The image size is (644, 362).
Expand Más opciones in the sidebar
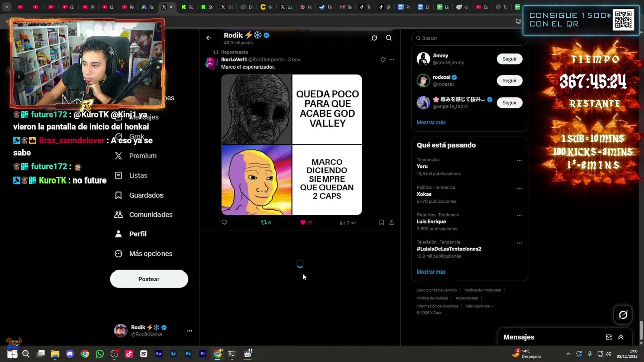(143, 254)
